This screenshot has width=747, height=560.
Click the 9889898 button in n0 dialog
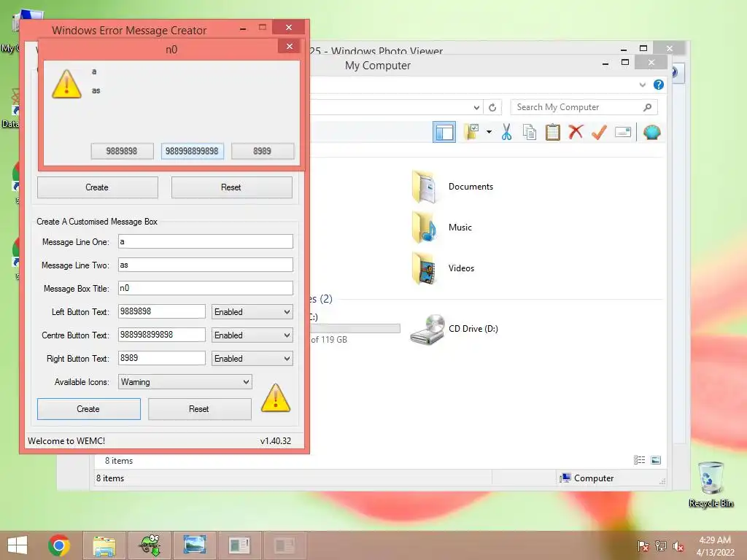(122, 151)
